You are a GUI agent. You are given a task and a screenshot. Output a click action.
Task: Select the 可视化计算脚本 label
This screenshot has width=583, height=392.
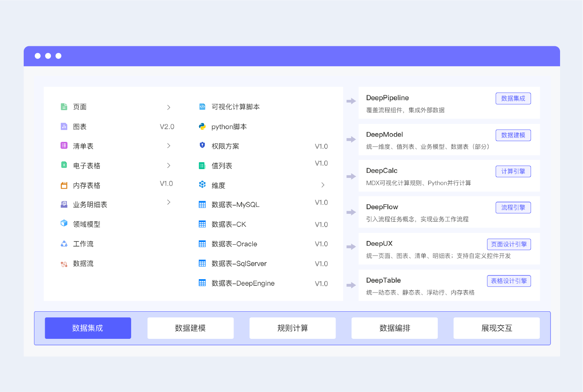(x=235, y=107)
